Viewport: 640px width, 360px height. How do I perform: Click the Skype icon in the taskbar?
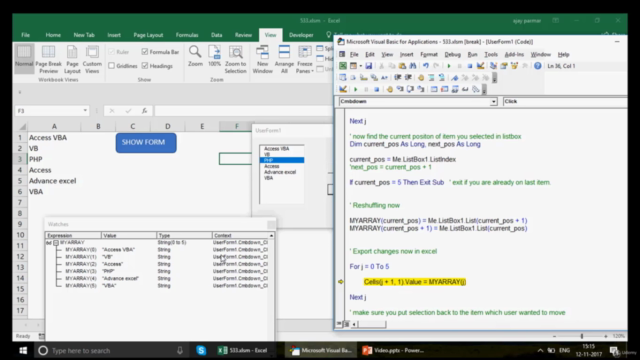click(x=201, y=350)
